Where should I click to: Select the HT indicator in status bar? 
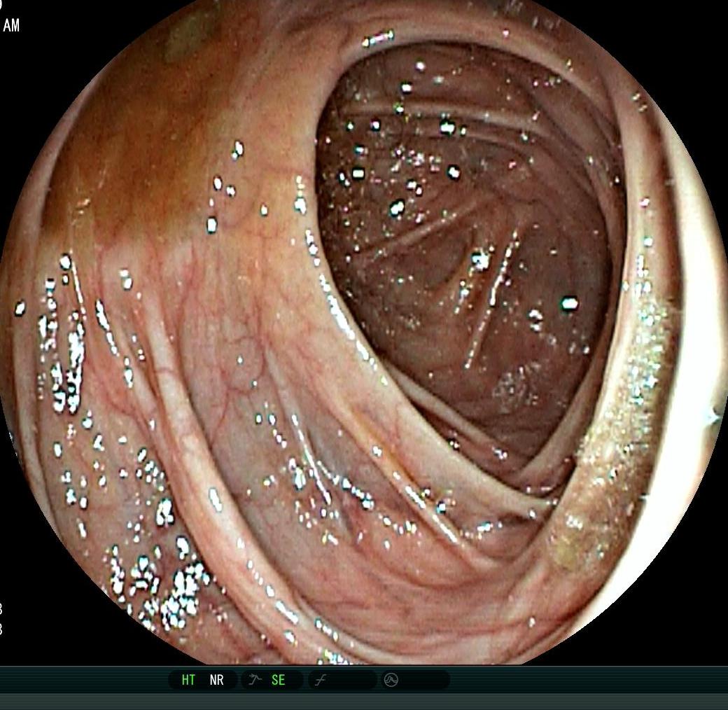[188, 680]
